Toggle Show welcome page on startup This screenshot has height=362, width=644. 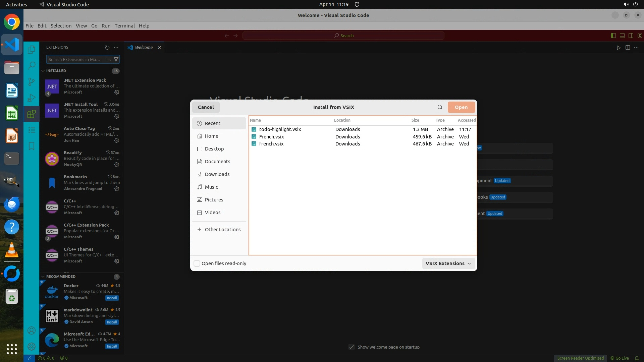click(x=352, y=347)
